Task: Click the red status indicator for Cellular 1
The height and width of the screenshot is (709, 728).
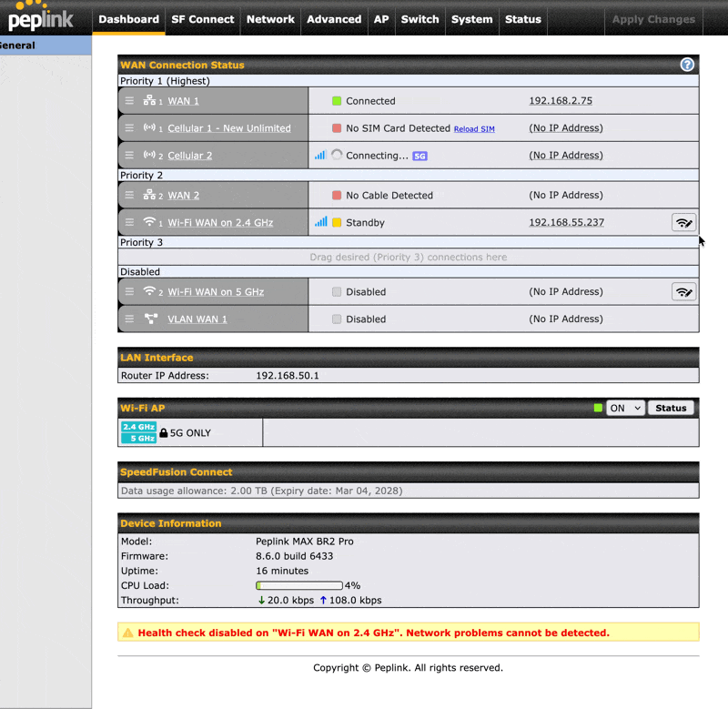Action: [x=337, y=128]
